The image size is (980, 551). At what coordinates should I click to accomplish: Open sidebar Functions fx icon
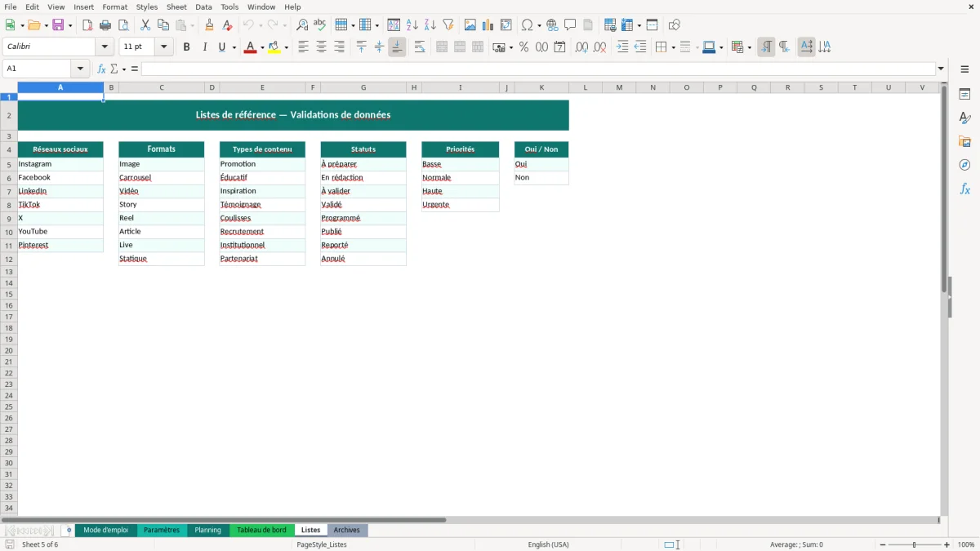(964, 189)
